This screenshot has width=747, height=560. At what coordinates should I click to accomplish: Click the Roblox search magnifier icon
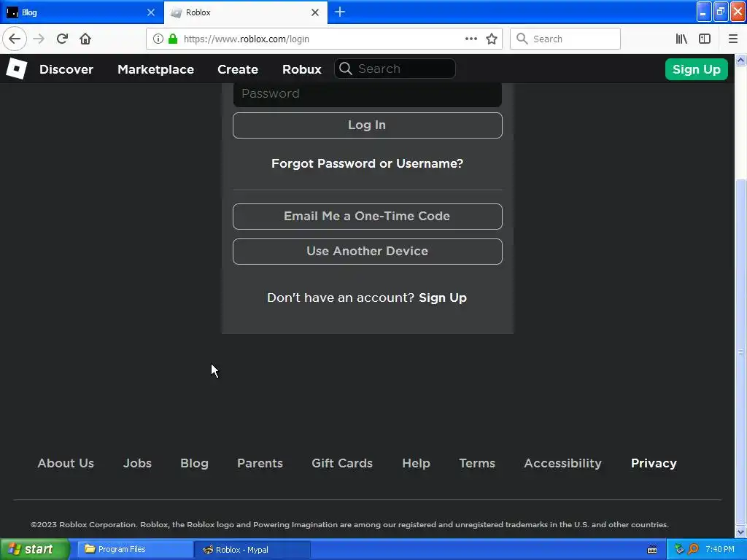tap(346, 69)
